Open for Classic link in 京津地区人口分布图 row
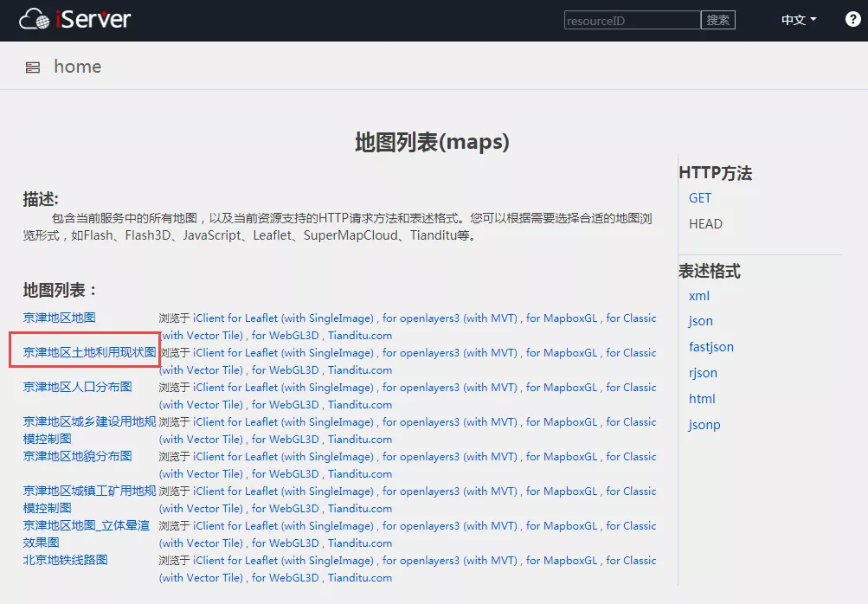This screenshot has height=604, width=868. (x=631, y=388)
